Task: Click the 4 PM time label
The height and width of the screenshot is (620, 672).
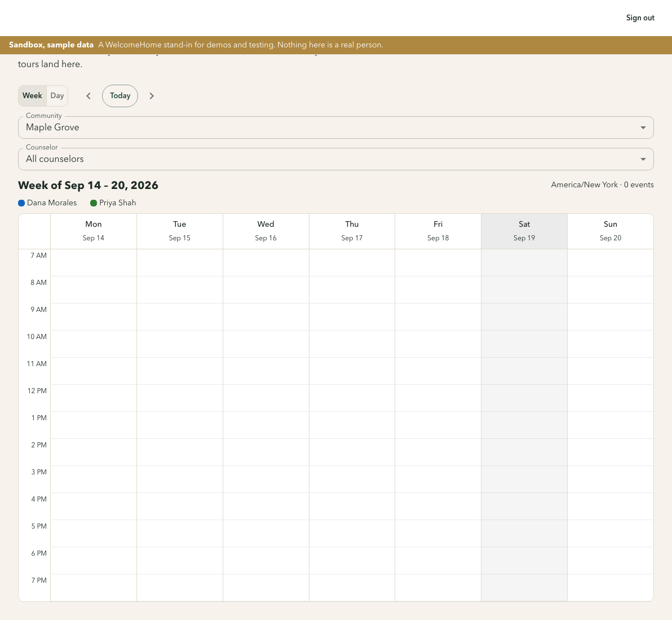Action: (x=39, y=499)
